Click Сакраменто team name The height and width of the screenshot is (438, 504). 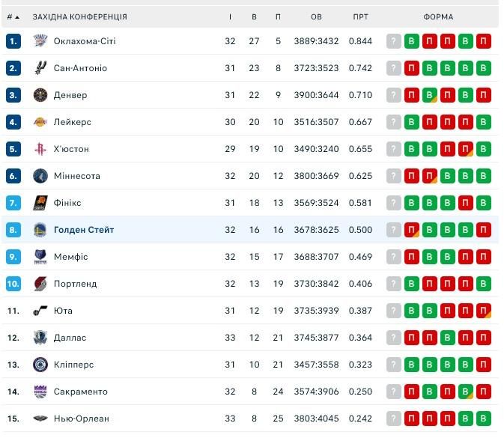click(x=80, y=392)
